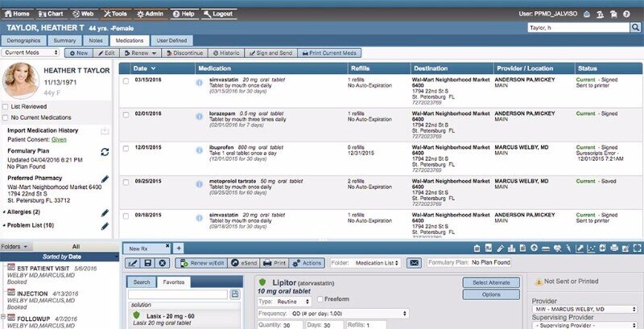Screen dimensions: 644x329
Task: Click the patient search magnifier icon
Action: tap(635, 27)
